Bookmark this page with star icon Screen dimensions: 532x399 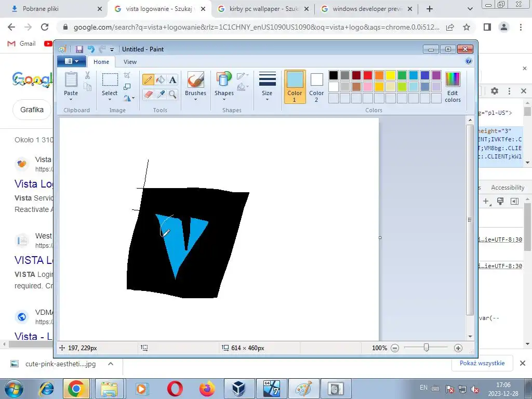point(467,27)
